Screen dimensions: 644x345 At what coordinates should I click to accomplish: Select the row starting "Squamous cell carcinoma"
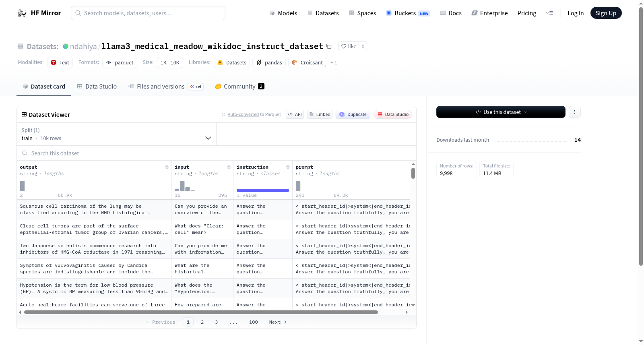[x=213, y=209]
